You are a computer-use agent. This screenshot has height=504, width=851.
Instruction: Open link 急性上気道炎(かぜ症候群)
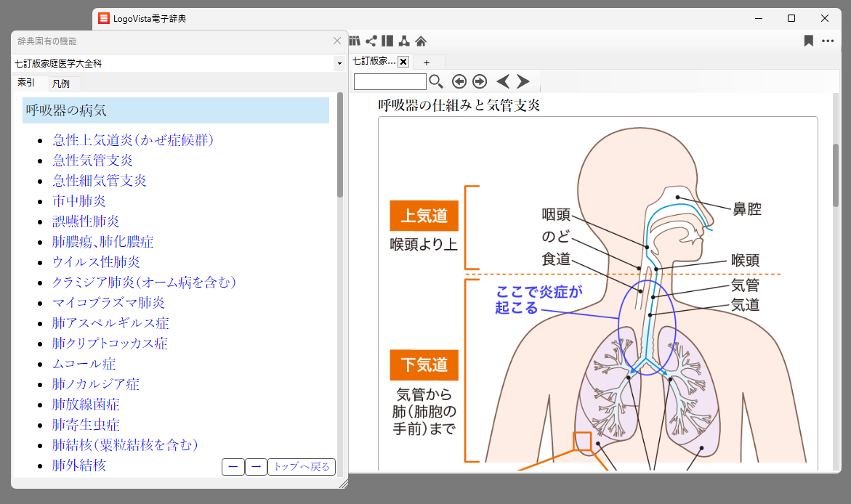click(133, 140)
